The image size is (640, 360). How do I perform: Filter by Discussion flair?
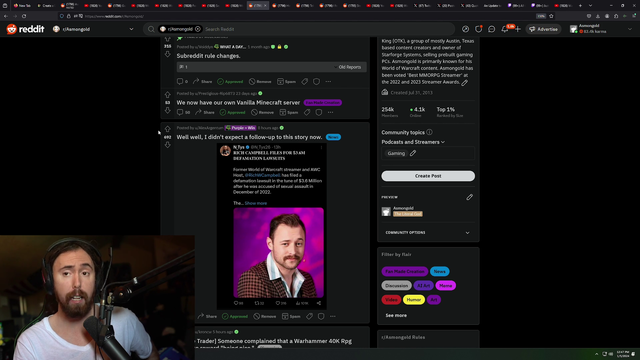396,286
